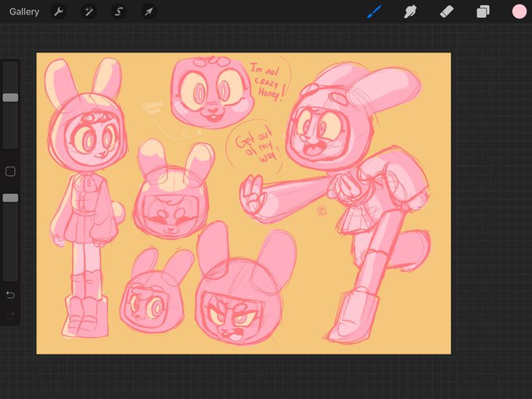Click the brush opacity slider handle
Image resolution: width=532 pixels, height=399 pixels.
[10, 198]
